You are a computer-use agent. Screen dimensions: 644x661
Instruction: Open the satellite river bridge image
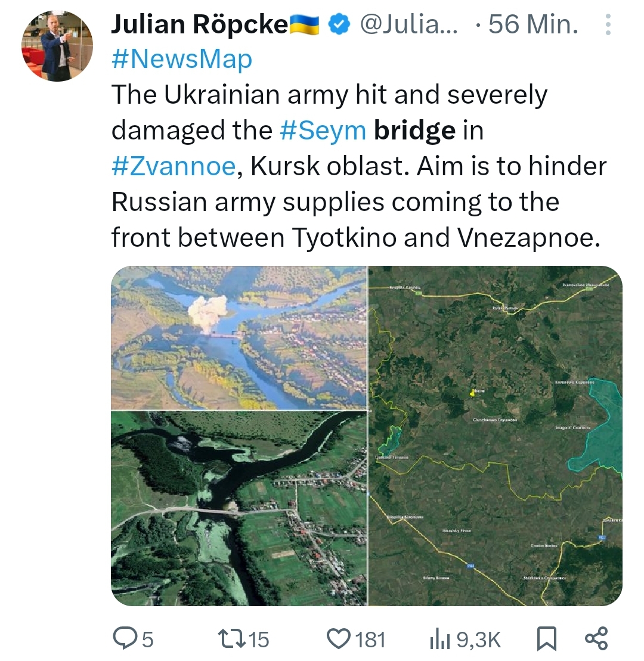click(x=239, y=509)
